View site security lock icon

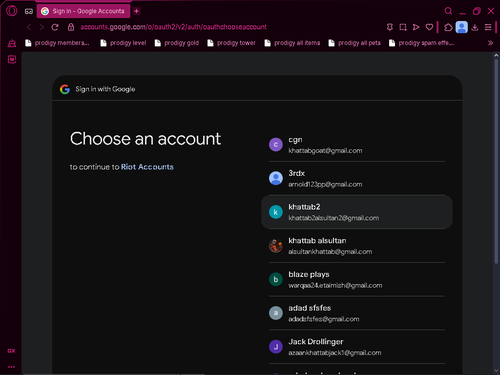pos(71,27)
